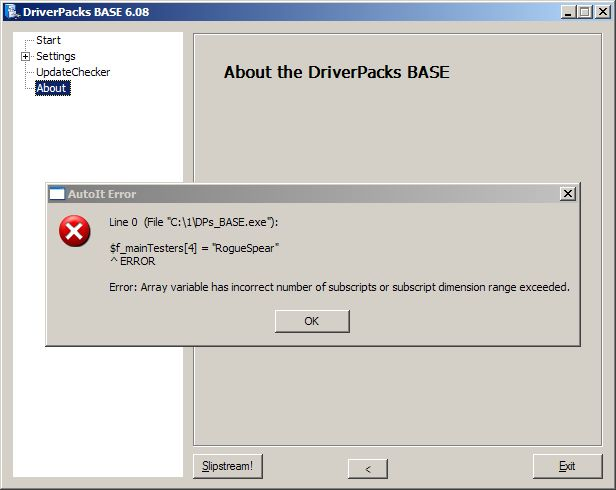Click the DriverPacks BASE title bar icon
Viewport: 616px width, 490px height.
tap(11, 12)
